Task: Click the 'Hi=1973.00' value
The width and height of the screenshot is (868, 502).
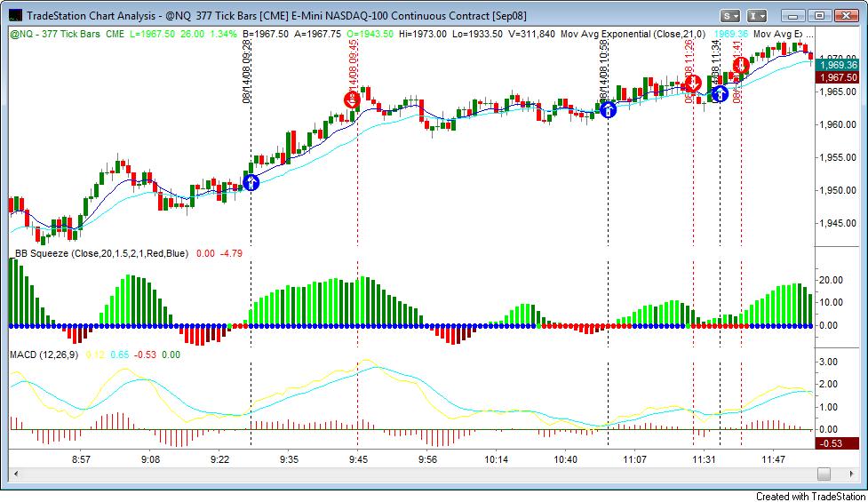Action: pos(422,34)
